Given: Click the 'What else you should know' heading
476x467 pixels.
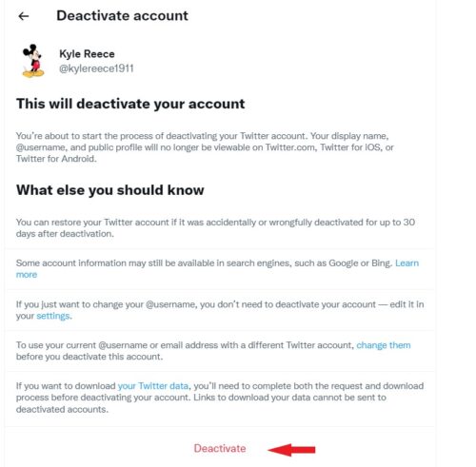Looking at the screenshot, I should (x=110, y=190).
